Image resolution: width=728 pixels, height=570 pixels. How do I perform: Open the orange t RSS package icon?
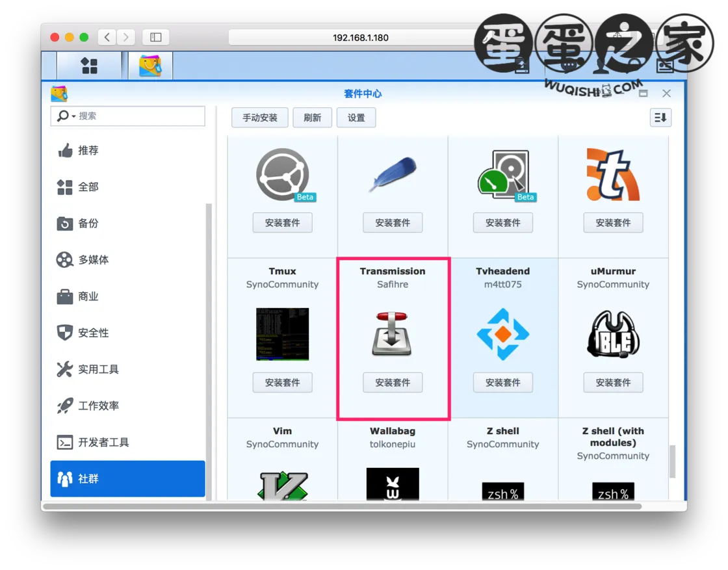tap(613, 175)
